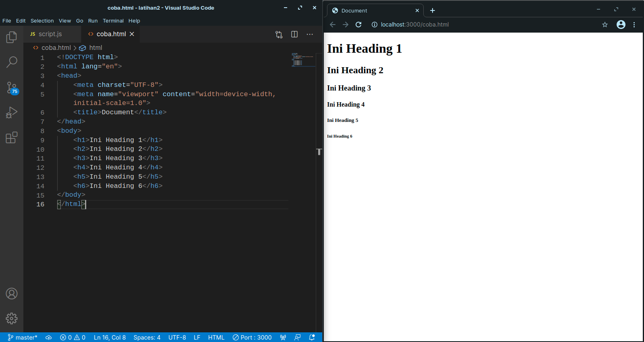Change indentation via Spaces: 4

(x=147, y=338)
